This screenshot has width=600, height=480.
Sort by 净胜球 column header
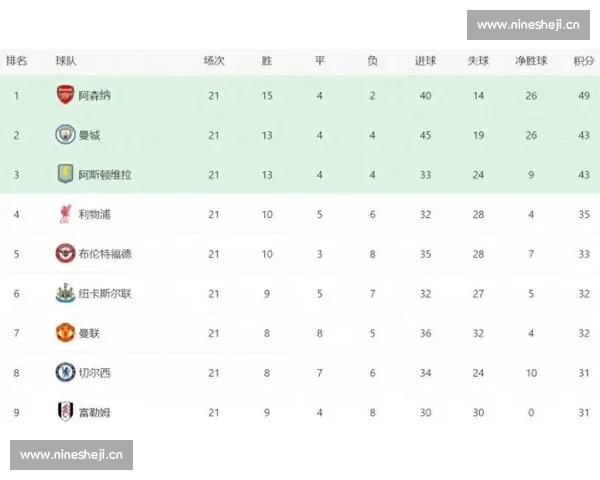[531, 61]
